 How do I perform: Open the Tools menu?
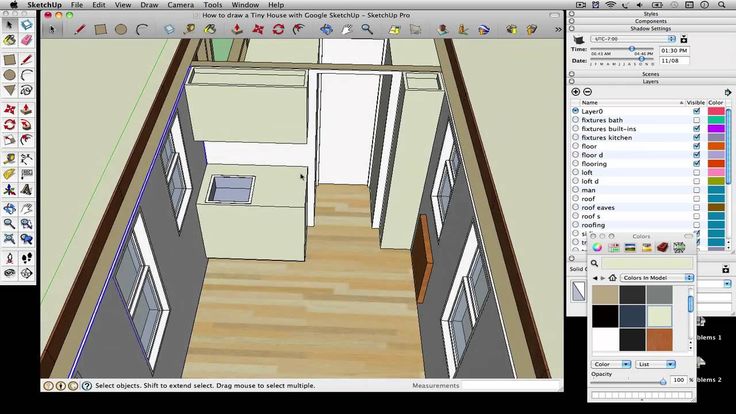tap(213, 5)
